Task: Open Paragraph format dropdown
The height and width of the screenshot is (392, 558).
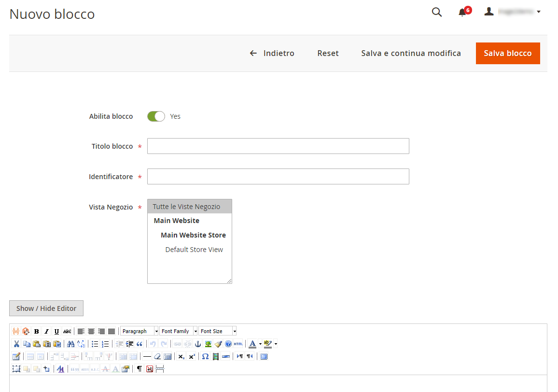Action: tap(139, 331)
